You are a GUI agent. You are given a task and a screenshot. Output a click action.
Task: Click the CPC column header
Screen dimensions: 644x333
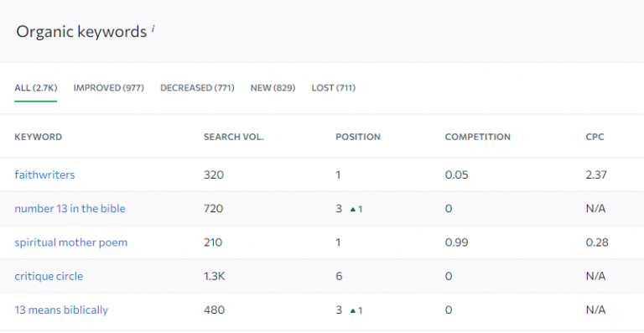595,137
